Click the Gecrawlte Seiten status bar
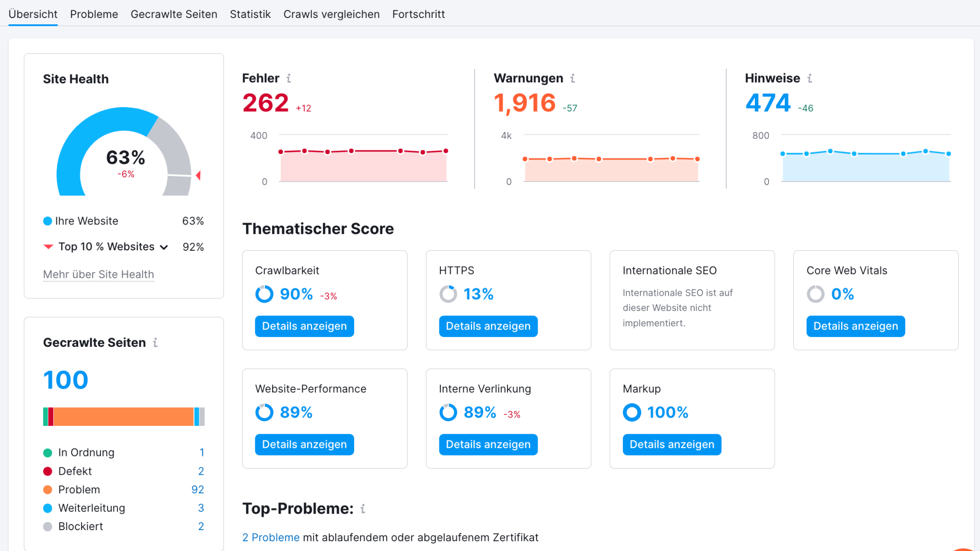 [124, 416]
